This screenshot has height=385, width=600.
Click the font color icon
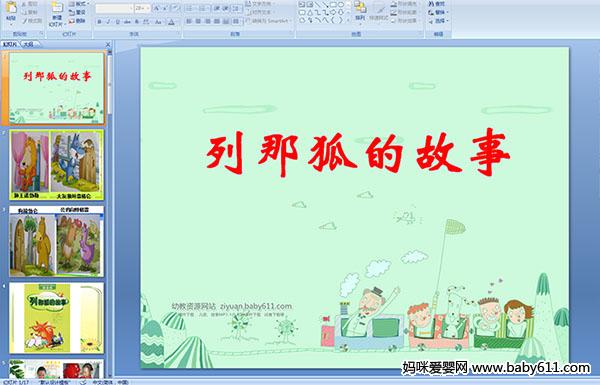[171, 22]
